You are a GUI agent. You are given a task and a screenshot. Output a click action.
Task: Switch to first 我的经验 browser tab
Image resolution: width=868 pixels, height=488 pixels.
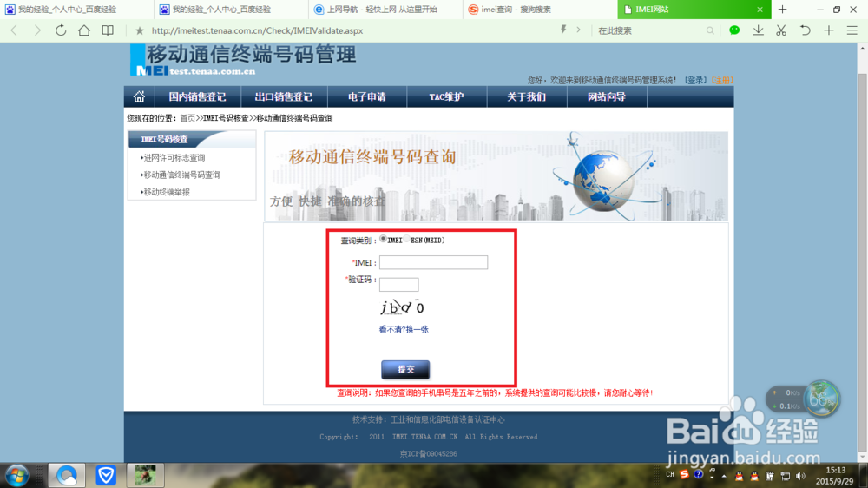[x=76, y=10]
